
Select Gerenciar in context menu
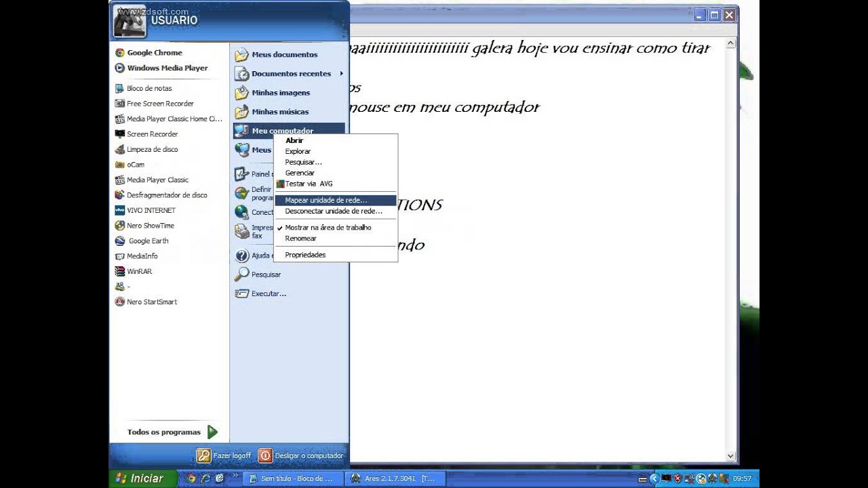coord(336,173)
